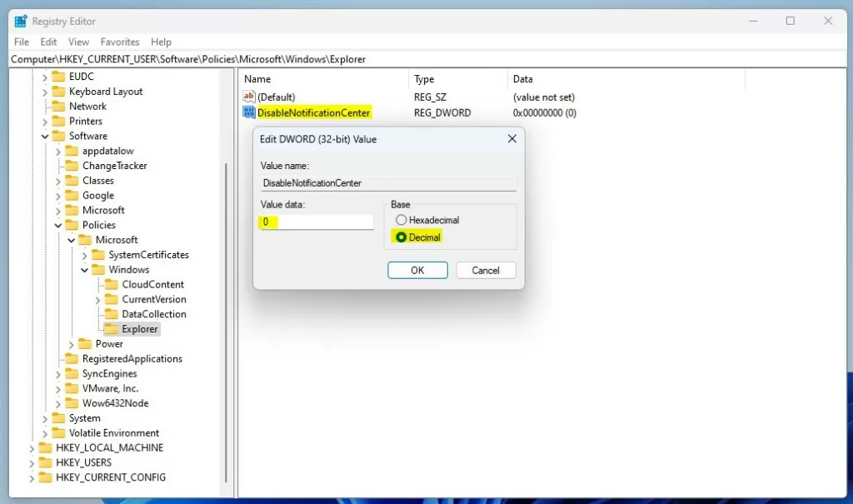Expand the System key chevron
853x504 pixels.
(45, 418)
